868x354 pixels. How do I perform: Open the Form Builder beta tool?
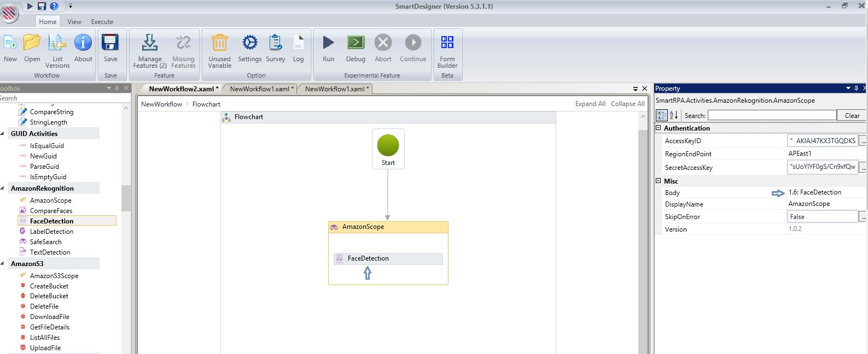coord(447,43)
